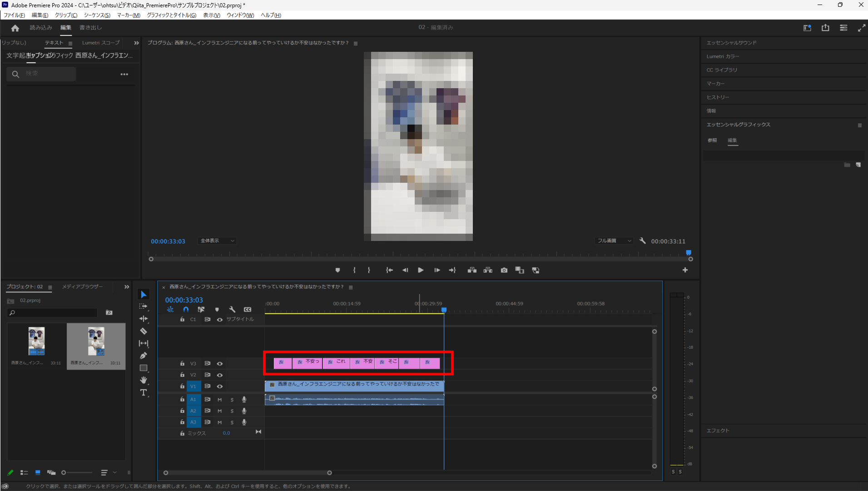Viewport: 868px width, 491px height.
Task: Open timeline display settings wrench
Action: pyautogui.click(x=232, y=310)
